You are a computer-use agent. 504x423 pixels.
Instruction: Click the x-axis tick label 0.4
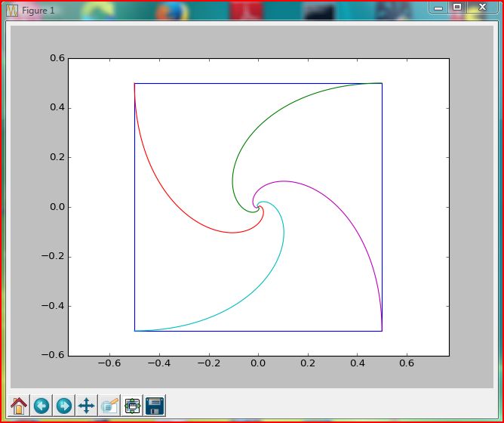coord(358,363)
